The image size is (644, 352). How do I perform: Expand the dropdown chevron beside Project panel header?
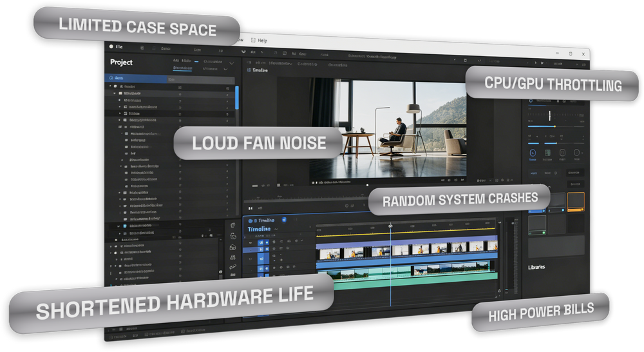pyautogui.click(x=232, y=63)
